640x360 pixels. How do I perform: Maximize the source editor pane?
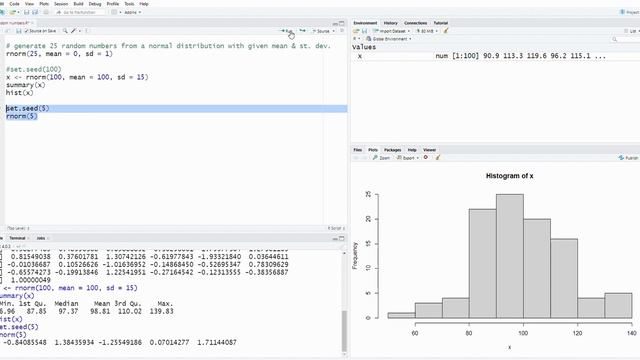click(342, 23)
